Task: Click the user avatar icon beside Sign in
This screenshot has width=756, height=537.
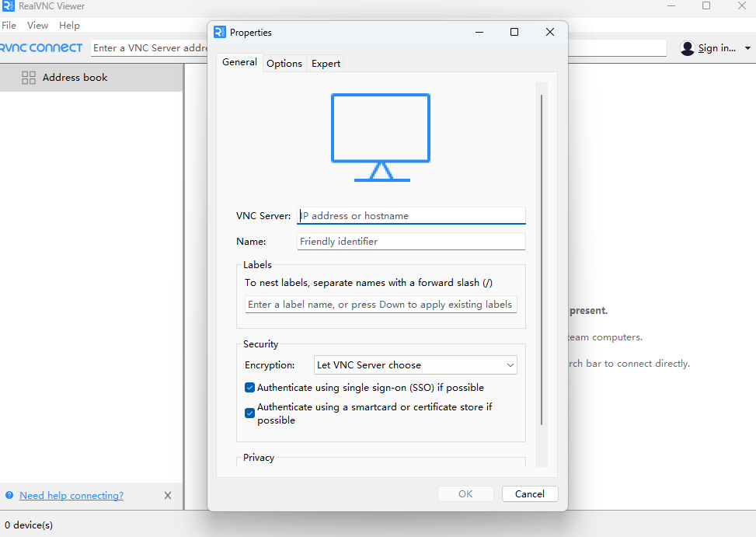Action: pyautogui.click(x=687, y=48)
